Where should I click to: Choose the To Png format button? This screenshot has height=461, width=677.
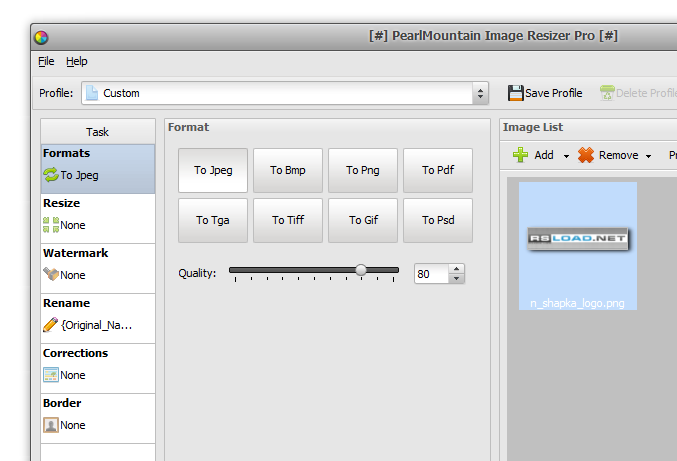[x=363, y=171]
